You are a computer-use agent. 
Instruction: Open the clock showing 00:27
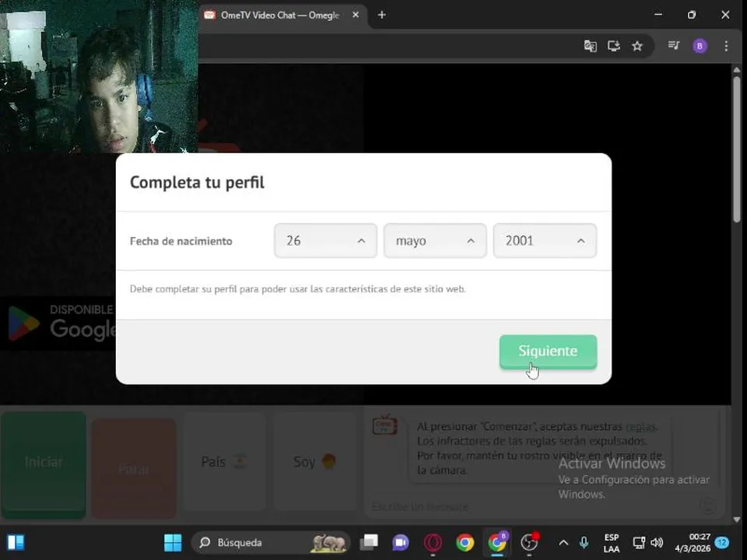point(693,543)
